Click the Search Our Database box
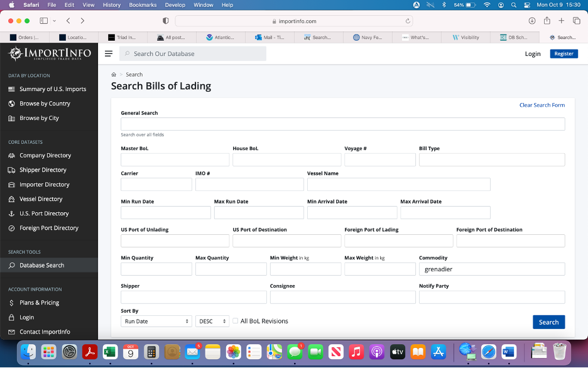The width and height of the screenshot is (588, 368). click(x=193, y=53)
